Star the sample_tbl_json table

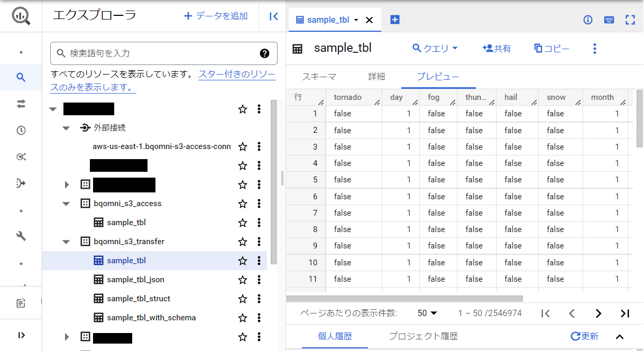243,280
